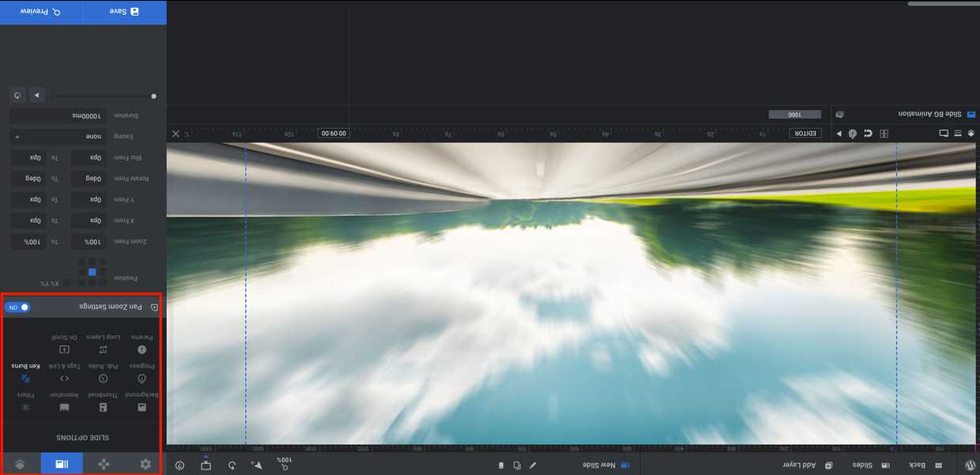Click the Preview button
The image size is (980, 475).
41,12
